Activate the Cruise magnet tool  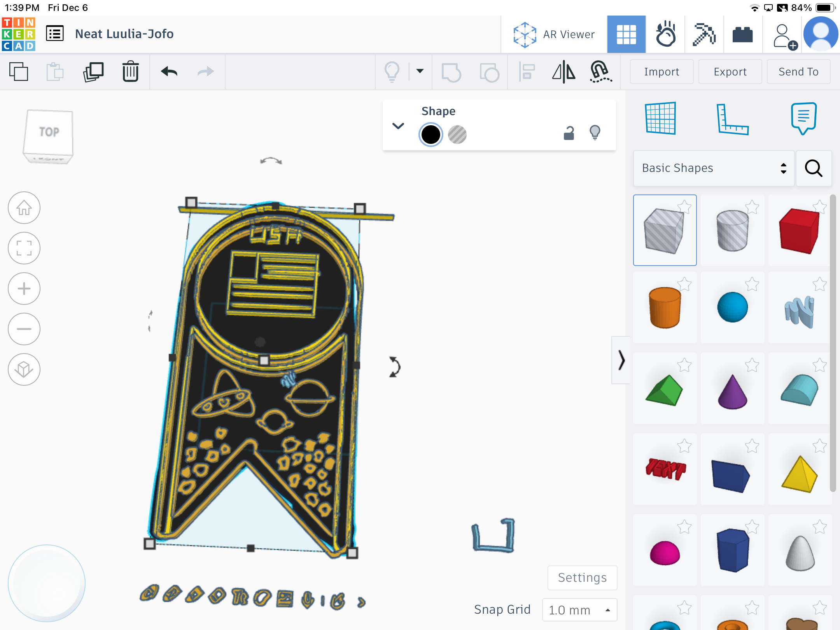(x=600, y=72)
